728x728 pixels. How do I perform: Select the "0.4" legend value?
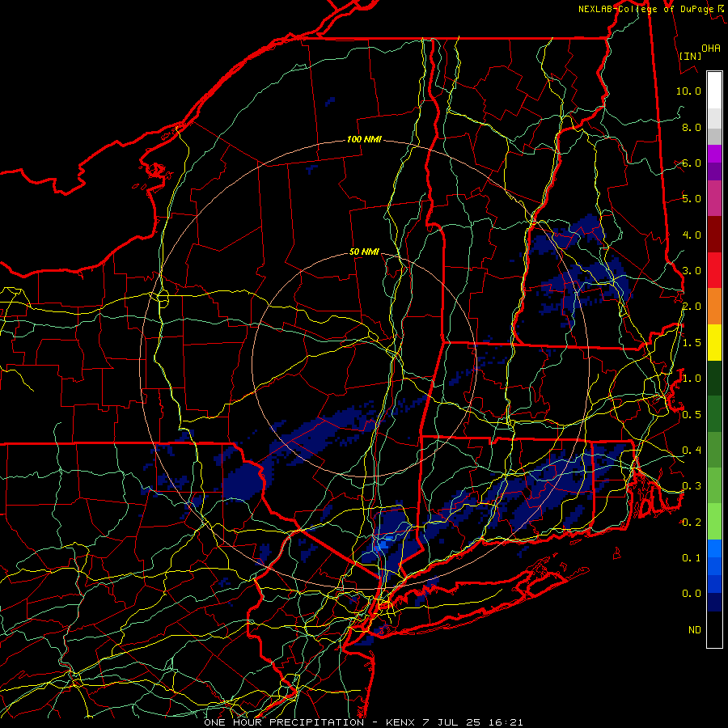(692, 450)
